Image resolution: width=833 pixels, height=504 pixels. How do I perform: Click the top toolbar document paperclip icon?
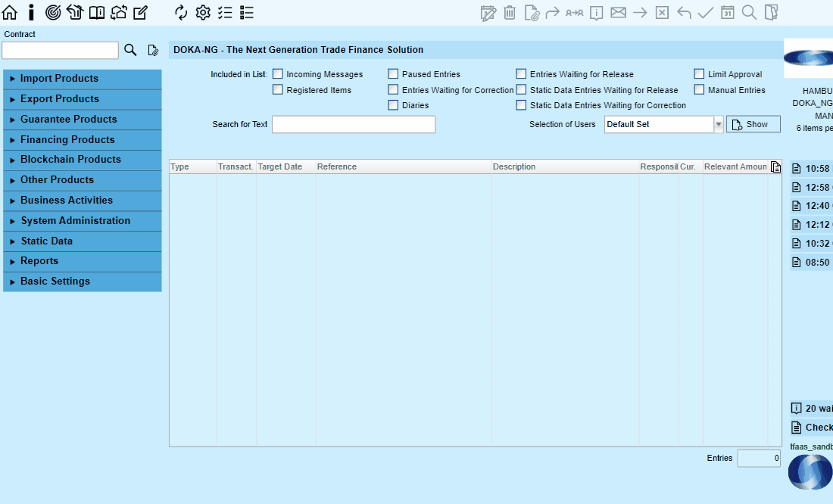(x=532, y=12)
